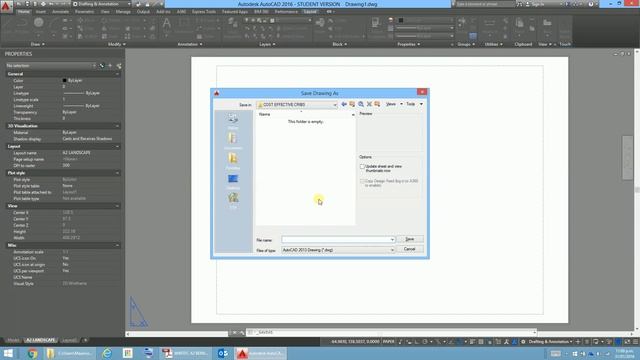Open Views menu in dialog toolbar

[x=394, y=104]
